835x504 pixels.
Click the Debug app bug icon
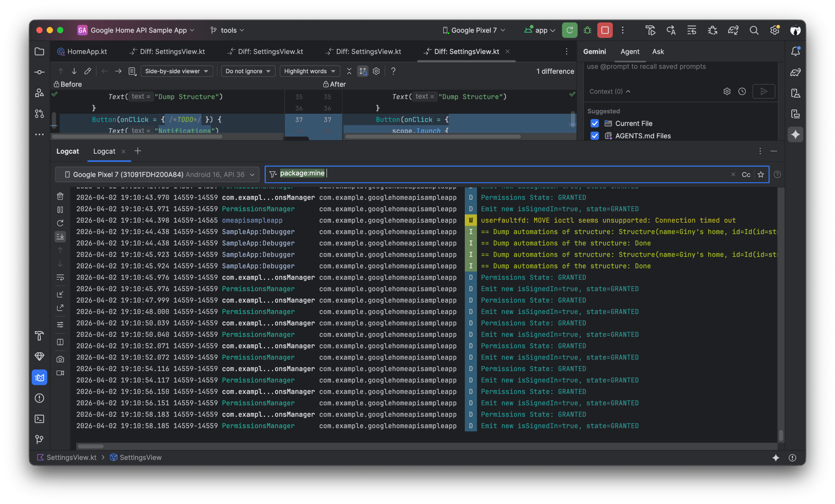click(x=588, y=30)
